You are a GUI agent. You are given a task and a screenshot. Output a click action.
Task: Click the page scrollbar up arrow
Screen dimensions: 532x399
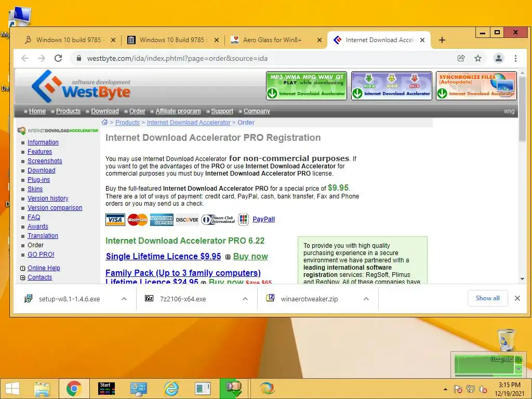(523, 73)
